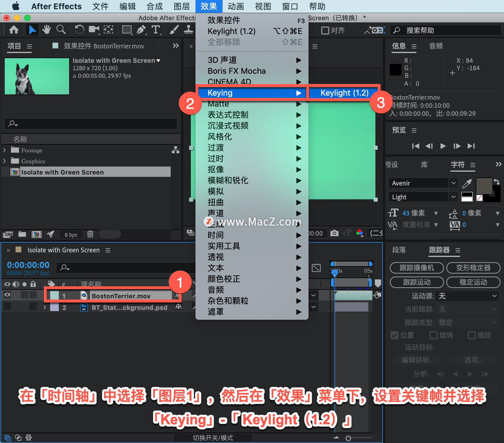Enable the 对齐 snapping checkbox
The width and height of the screenshot is (504, 443).
[x=325, y=30]
